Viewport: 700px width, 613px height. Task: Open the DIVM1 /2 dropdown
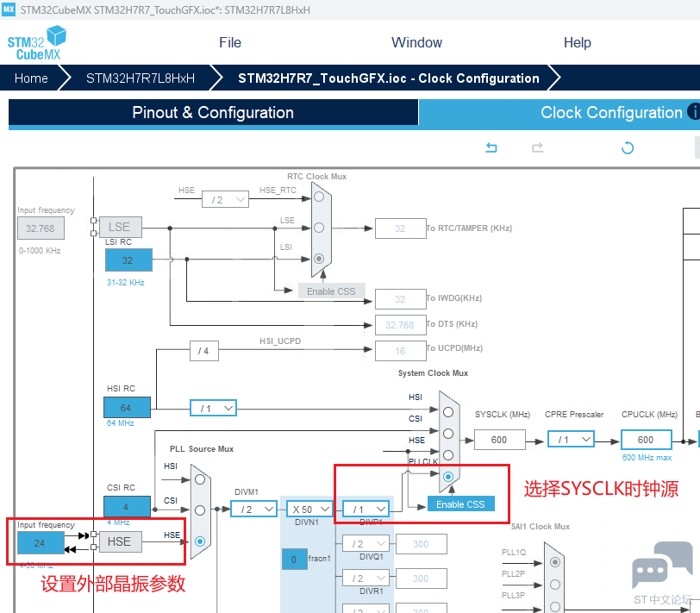click(x=253, y=509)
